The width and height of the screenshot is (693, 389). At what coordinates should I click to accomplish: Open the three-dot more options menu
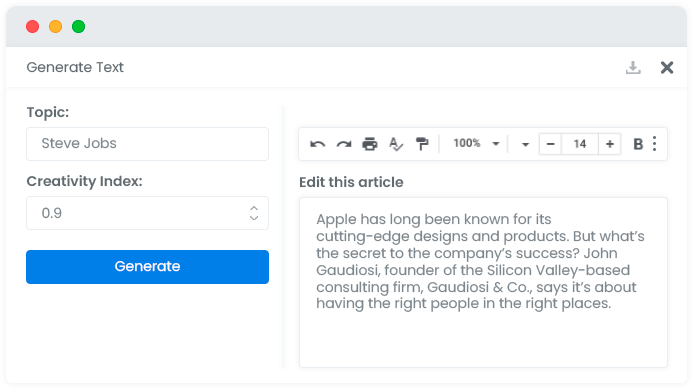point(655,144)
